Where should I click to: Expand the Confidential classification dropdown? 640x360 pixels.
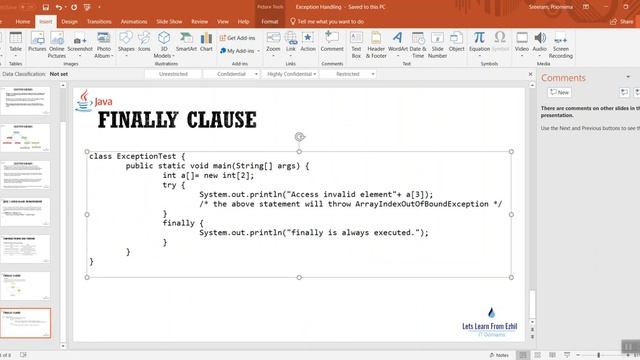[x=256, y=74]
